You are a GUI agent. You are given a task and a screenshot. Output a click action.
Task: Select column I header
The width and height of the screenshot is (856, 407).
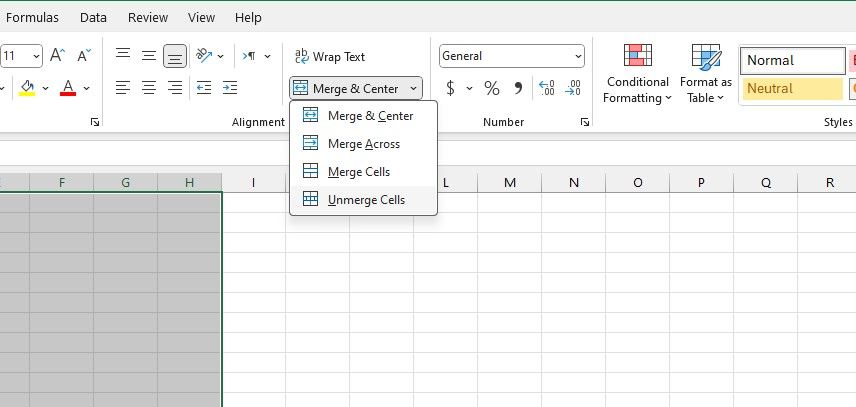click(x=253, y=183)
